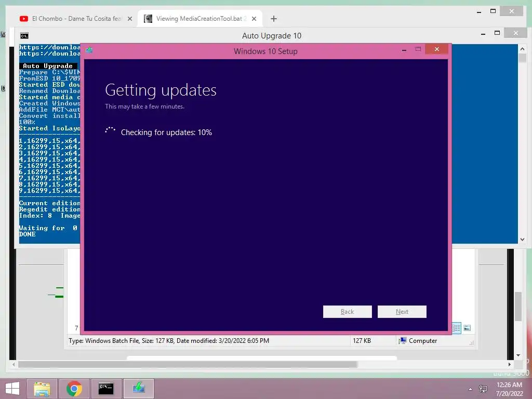Screen dimensions: 532x399
Task: Click the 'Auto Upgrade' console header text
Action: (x=48, y=66)
